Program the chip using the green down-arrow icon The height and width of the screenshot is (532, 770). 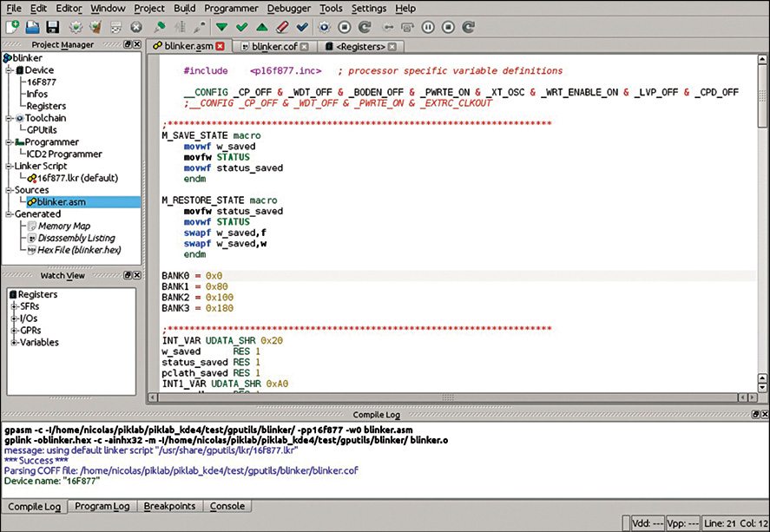coord(223,27)
